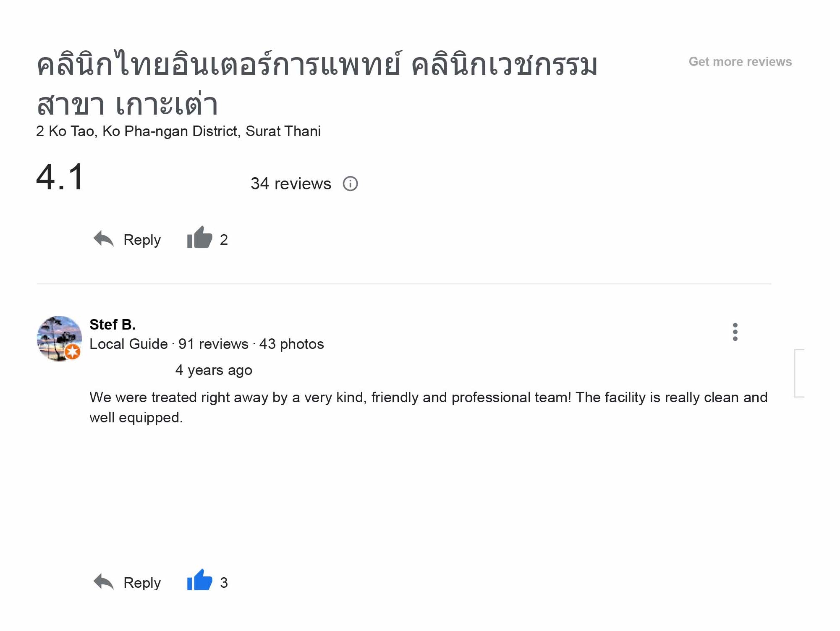Click the 4.1 overall rating number
This screenshot has width=840, height=631.
coord(60,177)
